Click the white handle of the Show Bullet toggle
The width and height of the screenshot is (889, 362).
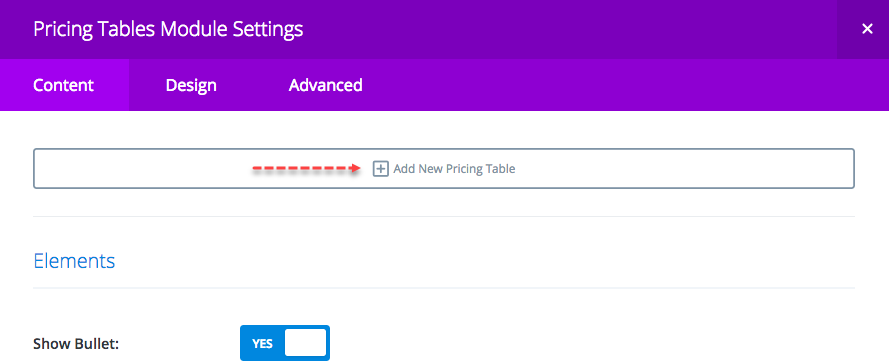[305, 343]
